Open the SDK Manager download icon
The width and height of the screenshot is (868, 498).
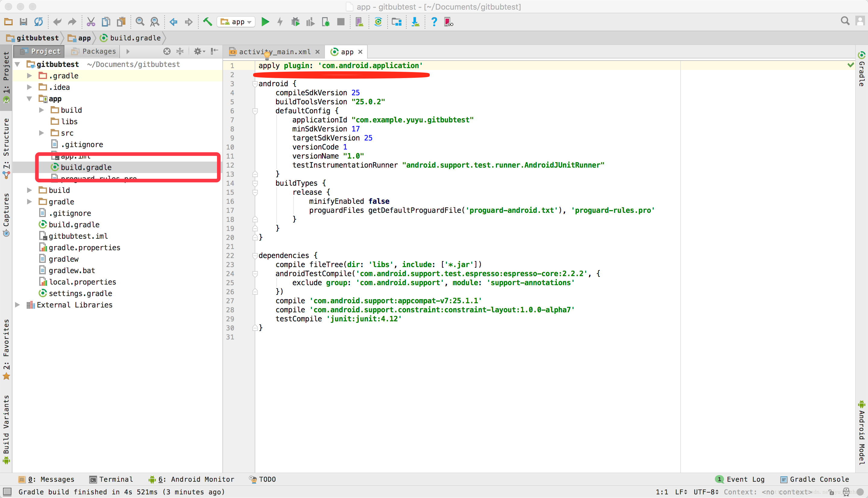(x=415, y=22)
